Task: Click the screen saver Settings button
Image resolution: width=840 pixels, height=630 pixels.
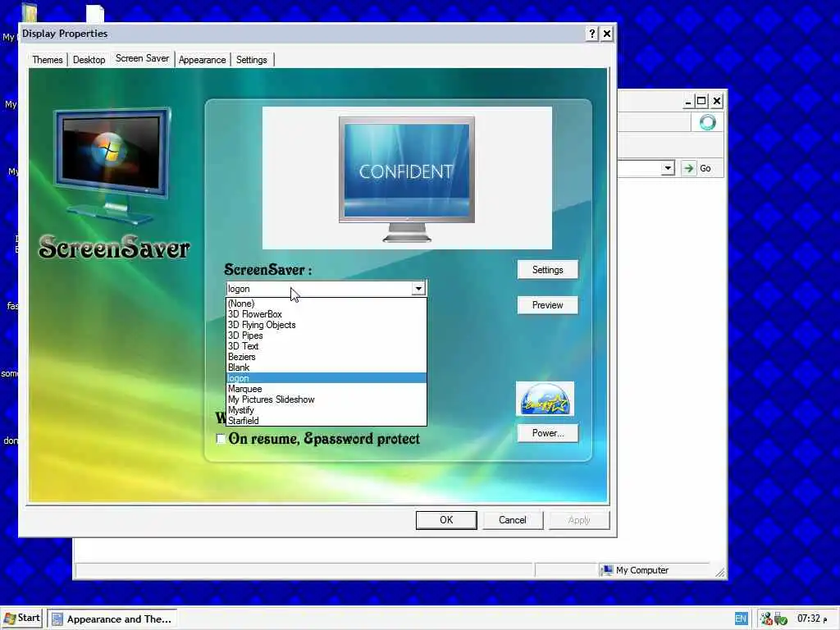Action: click(547, 270)
